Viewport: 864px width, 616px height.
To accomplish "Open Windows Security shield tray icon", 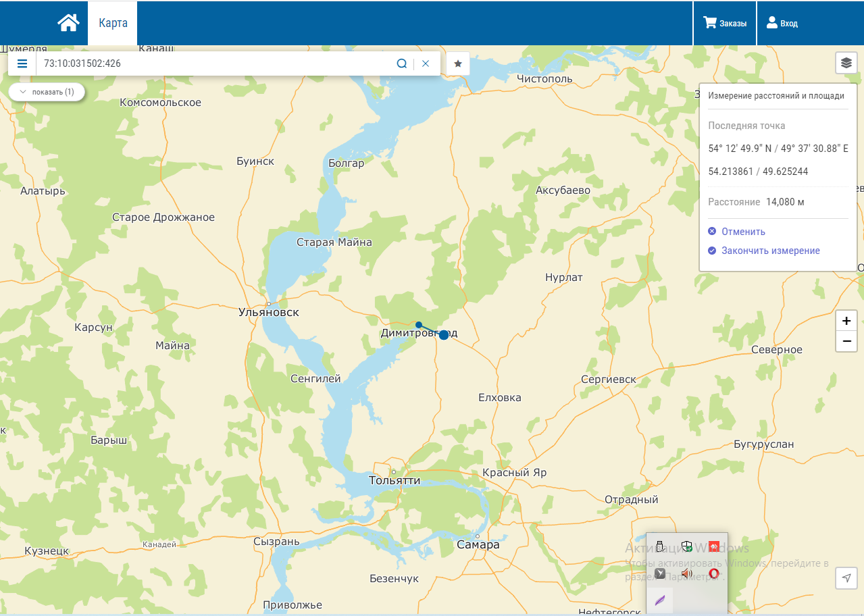I will tap(687, 546).
